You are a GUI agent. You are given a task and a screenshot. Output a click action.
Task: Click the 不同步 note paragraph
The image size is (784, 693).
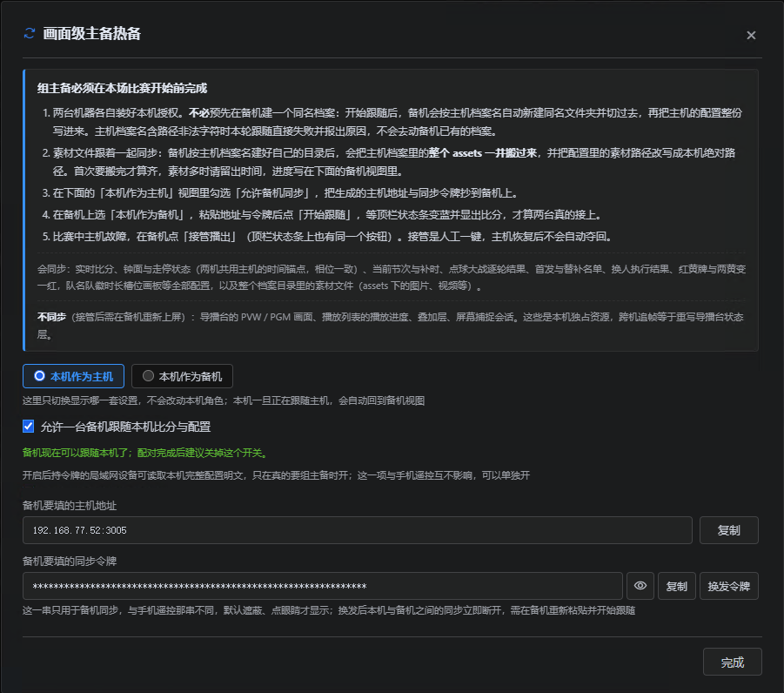tap(391, 326)
